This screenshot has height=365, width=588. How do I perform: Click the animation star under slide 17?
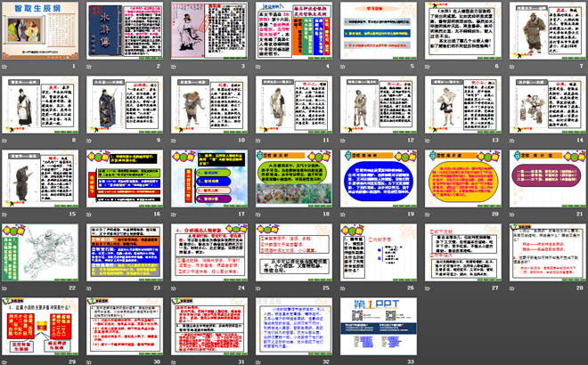pyautogui.click(x=174, y=215)
